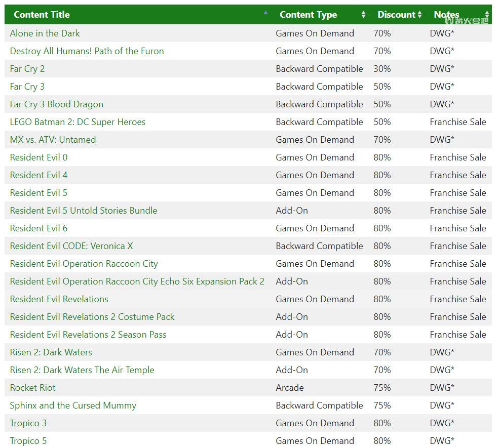Click the Content Title header label
499x448 pixels.
[x=42, y=15]
